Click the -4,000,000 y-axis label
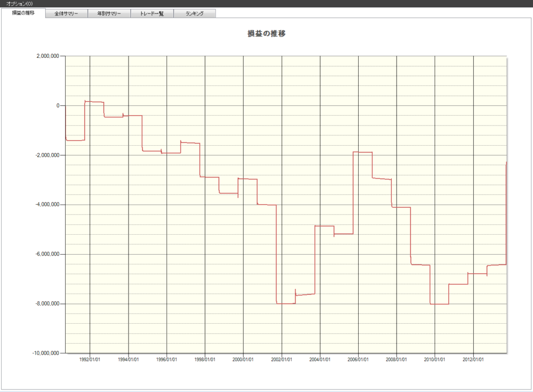Screen dimensions: 533x392 coord(47,205)
